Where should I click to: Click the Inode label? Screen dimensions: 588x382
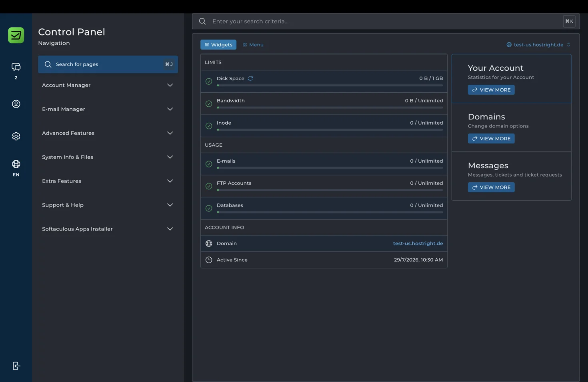pos(224,123)
